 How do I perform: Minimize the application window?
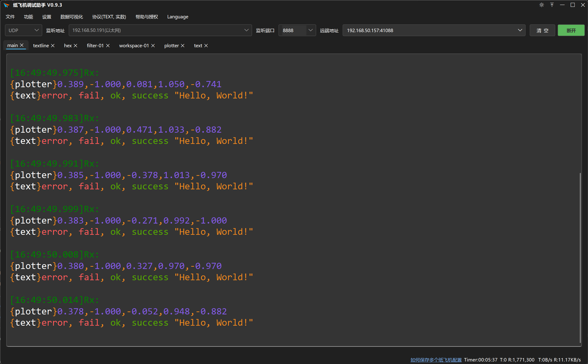(x=562, y=5)
